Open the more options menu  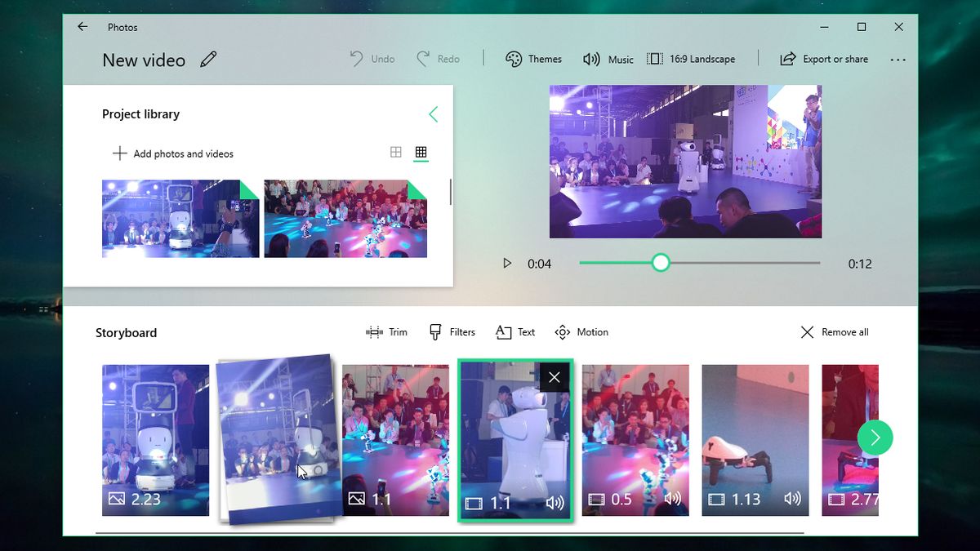coord(898,60)
